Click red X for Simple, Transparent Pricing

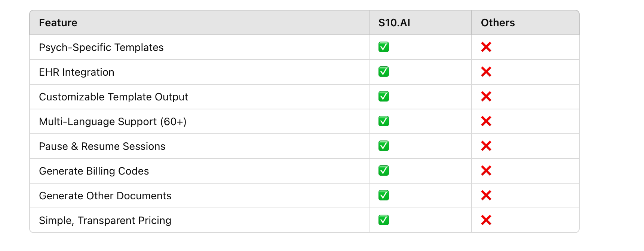486,220
